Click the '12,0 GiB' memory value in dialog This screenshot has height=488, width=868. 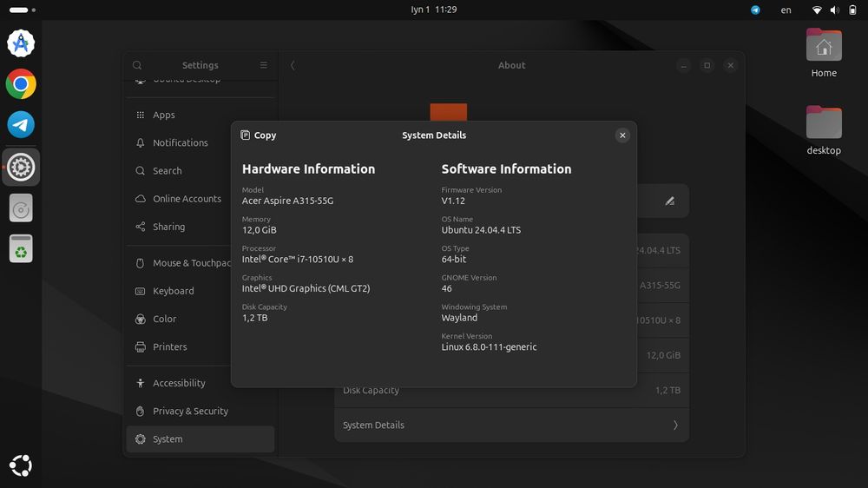click(x=259, y=230)
